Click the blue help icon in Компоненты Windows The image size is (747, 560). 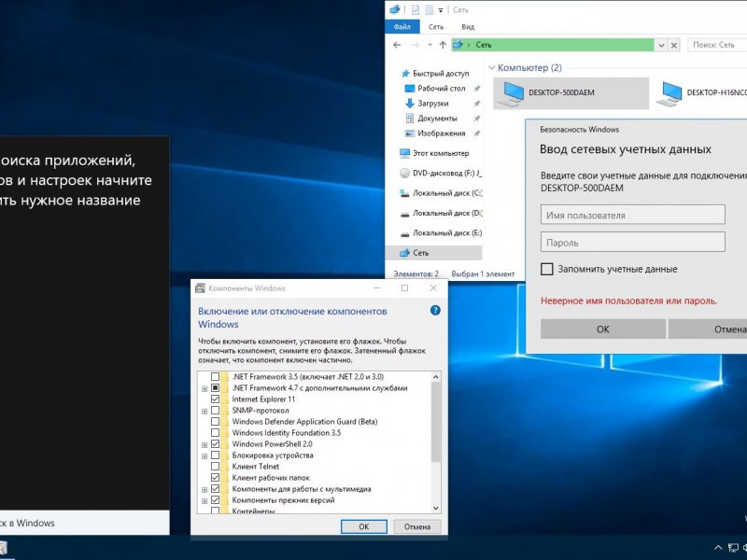tap(435, 311)
